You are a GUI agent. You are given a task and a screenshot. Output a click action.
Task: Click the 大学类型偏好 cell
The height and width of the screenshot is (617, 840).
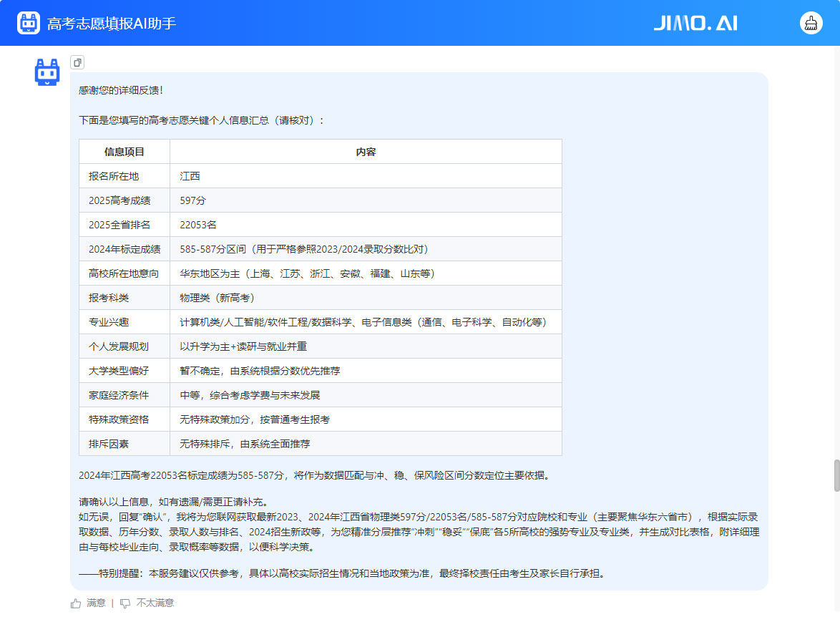(x=124, y=370)
